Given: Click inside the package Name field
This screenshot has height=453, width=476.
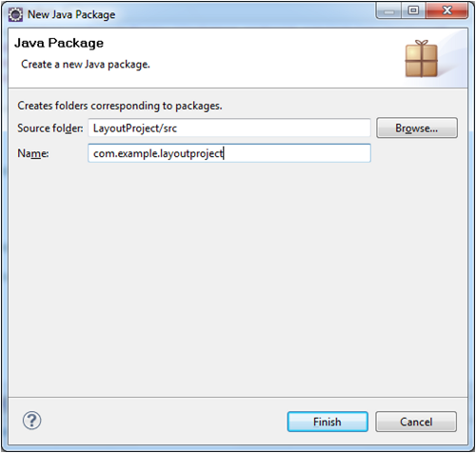Looking at the screenshot, I should click(229, 153).
